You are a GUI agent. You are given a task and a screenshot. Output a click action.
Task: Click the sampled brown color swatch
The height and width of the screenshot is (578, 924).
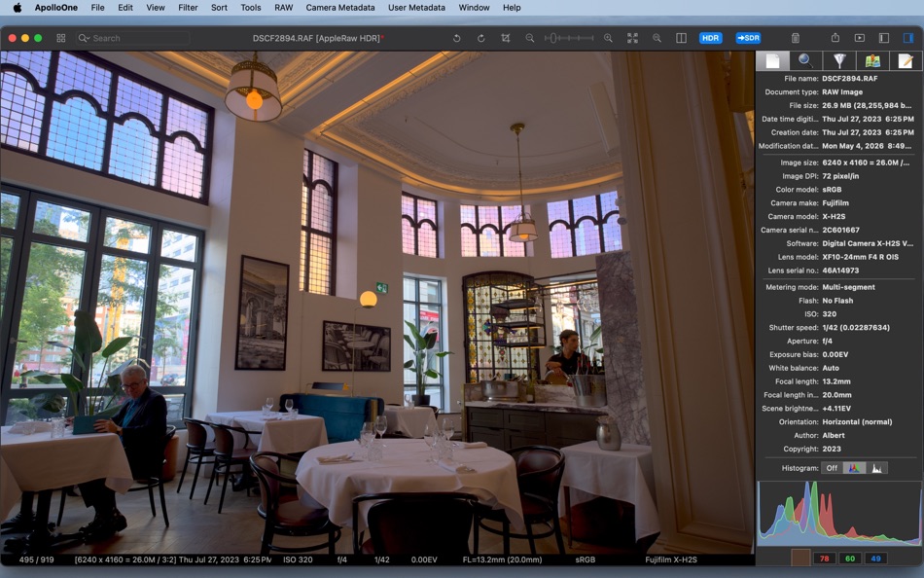pyautogui.click(x=800, y=558)
